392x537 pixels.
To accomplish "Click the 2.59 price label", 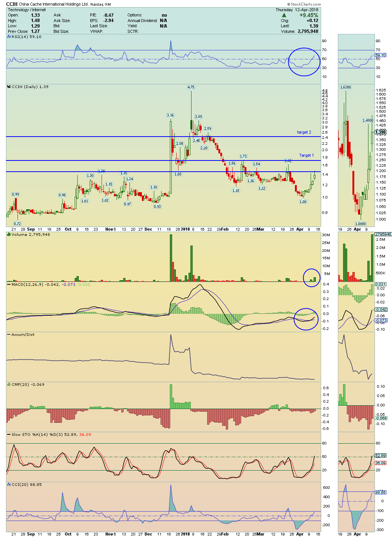I will tap(208, 128).
